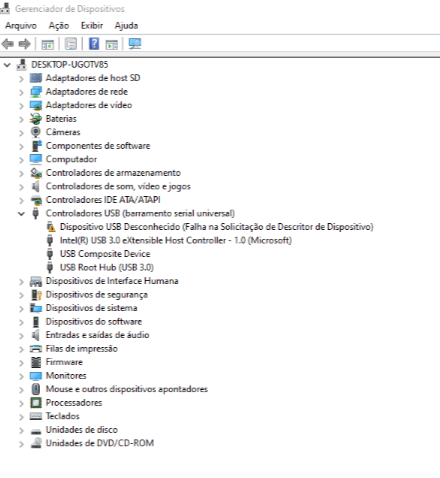Expand the Entradas e saídas de áudio chevron

21,336
